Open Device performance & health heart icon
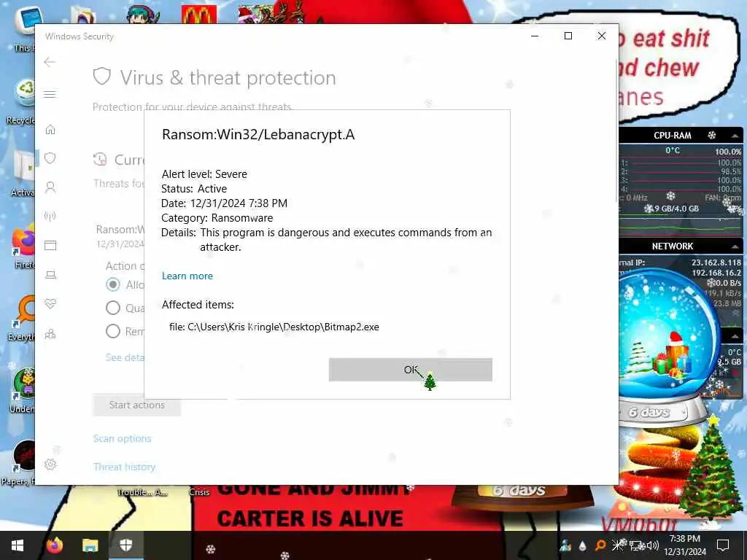The image size is (747, 560). [50, 303]
